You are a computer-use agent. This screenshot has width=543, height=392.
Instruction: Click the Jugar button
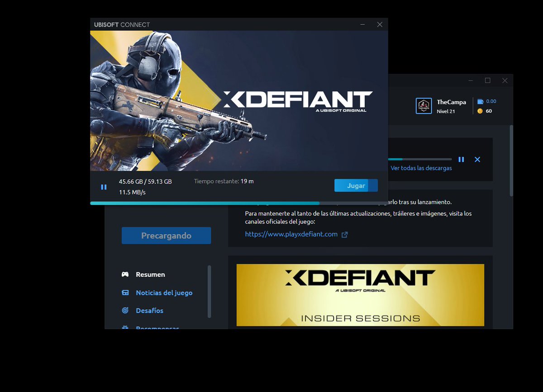[x=356, y=185]
